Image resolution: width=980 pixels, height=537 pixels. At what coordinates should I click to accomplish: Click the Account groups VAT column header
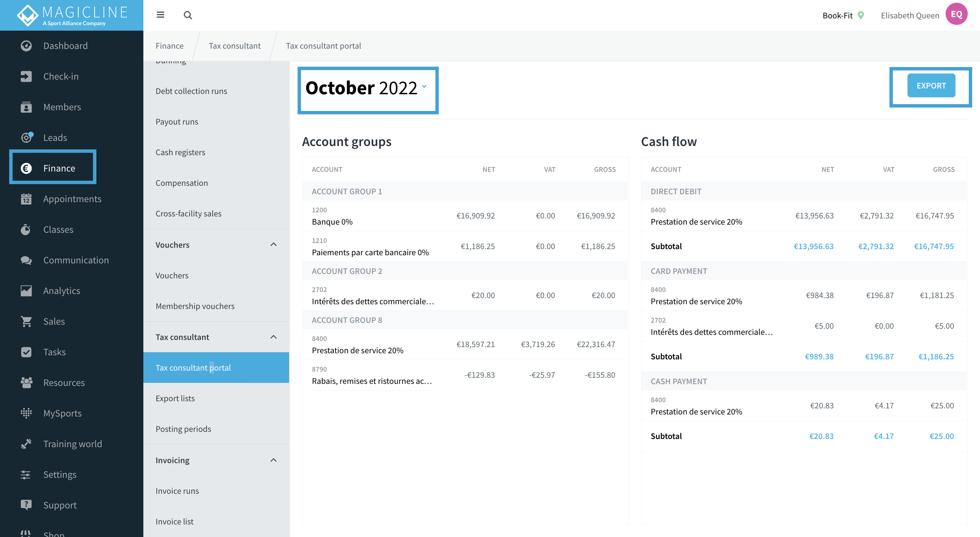[549, 169]
